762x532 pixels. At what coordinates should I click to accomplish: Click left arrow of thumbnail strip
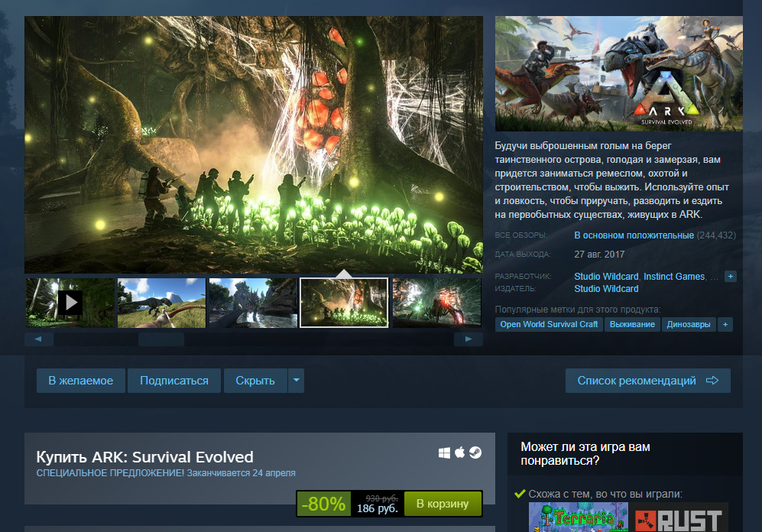tap(39, 339)
